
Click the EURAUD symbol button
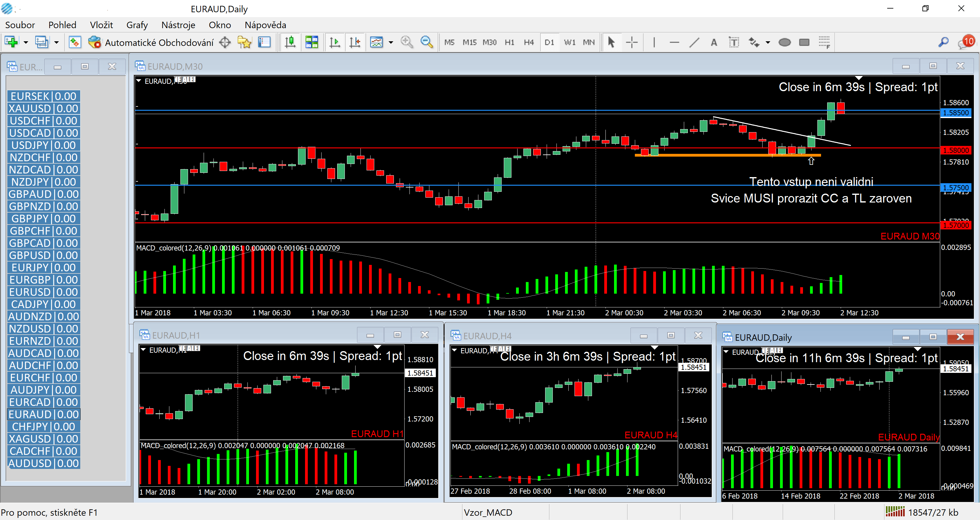coord(43,414)
